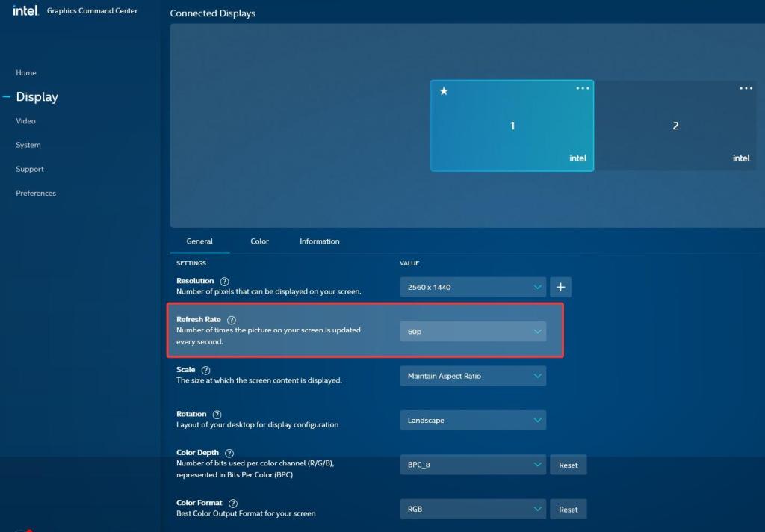Click the 'Number of times the picture' description

[268, 335]
